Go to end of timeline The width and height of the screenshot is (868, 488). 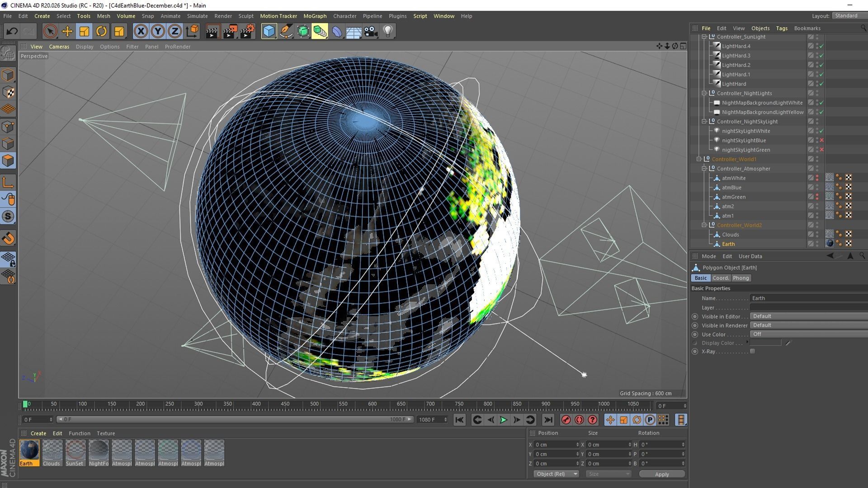tap(548, 420)
